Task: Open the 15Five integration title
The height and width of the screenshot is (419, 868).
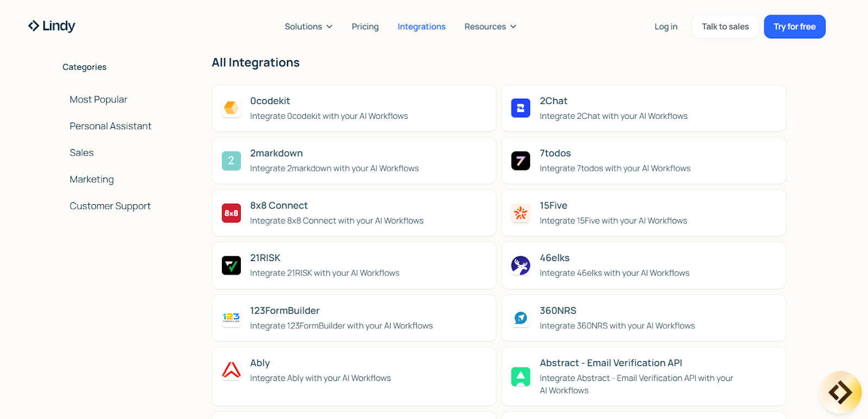Action: [x=553, y=206]
